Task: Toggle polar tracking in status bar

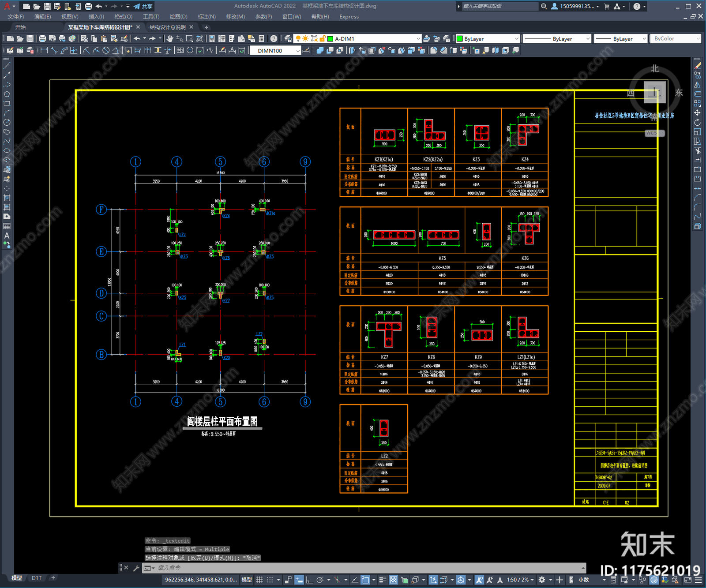Action: pyautogui.click(x=320, y=580)
